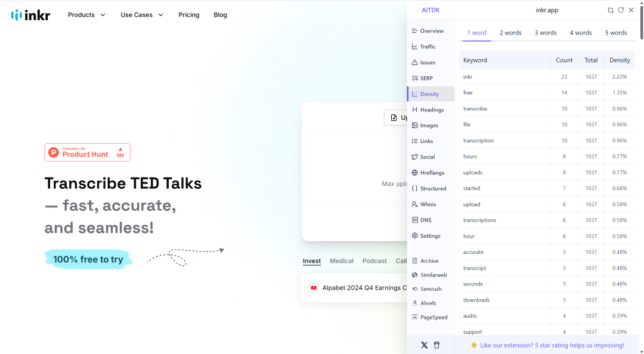644x354 pixels.
Task: Click the inkr.app domain title
Action: click(547, 10)
